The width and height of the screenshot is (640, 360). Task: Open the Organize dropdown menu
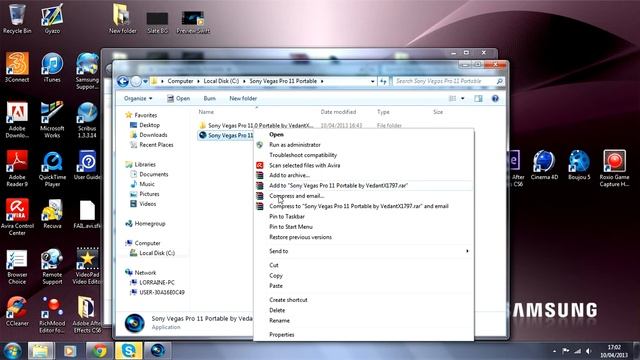(x=138, y=98)
